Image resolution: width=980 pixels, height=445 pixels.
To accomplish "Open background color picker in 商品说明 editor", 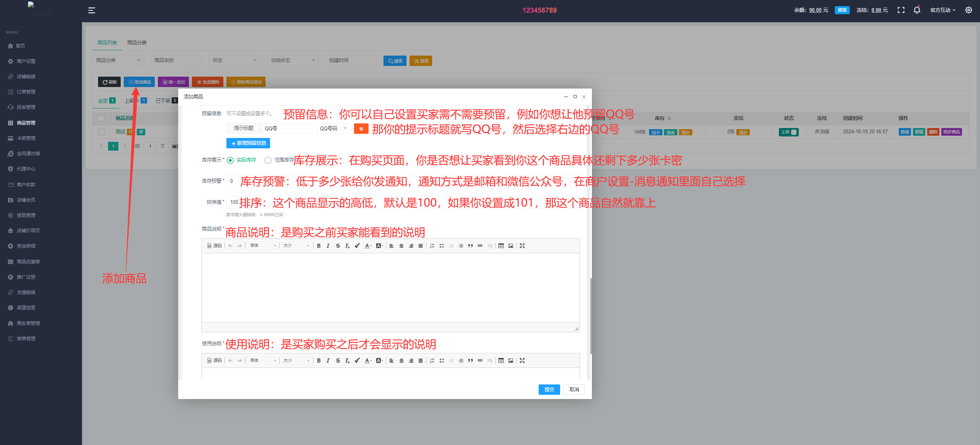I will click(x=379, y=246).
